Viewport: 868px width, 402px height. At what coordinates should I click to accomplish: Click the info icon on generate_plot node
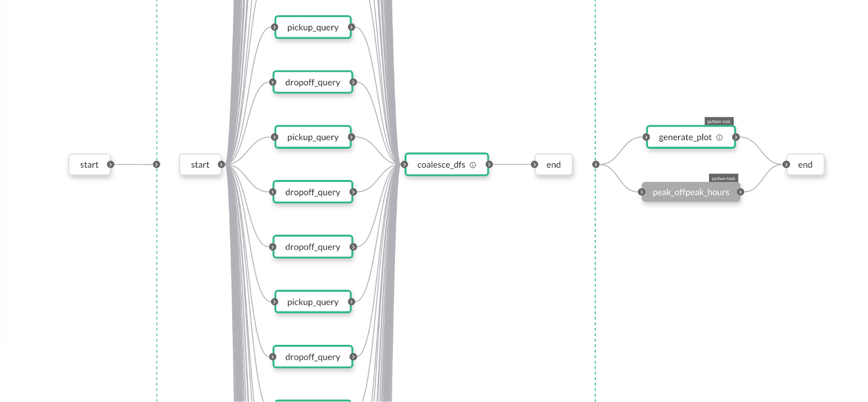(x=719, y=138)
